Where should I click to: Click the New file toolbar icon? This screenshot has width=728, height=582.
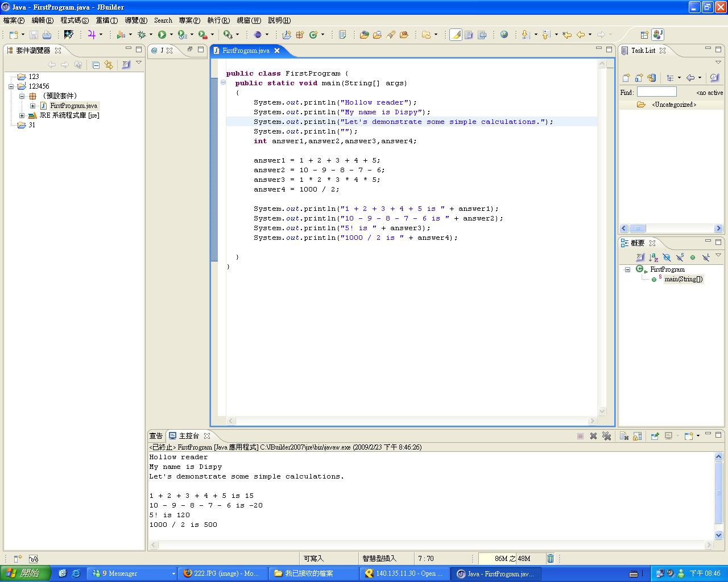(x=13, y=35)
